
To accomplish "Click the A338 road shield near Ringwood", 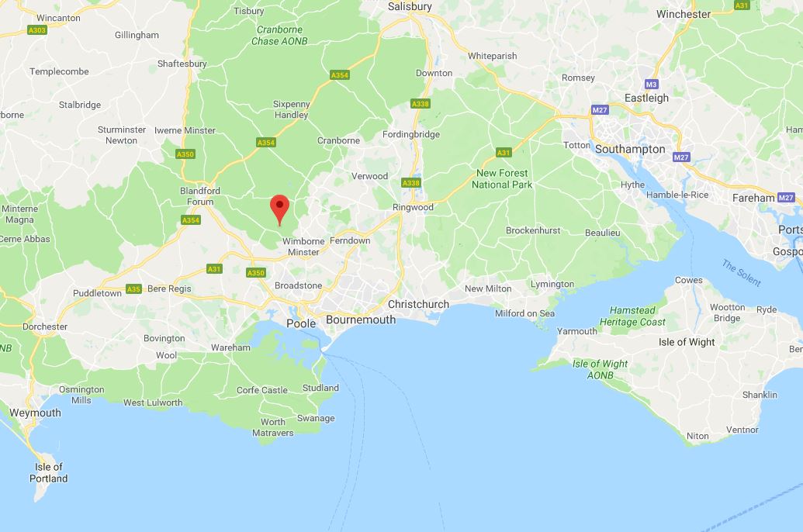I will (410, 183).
